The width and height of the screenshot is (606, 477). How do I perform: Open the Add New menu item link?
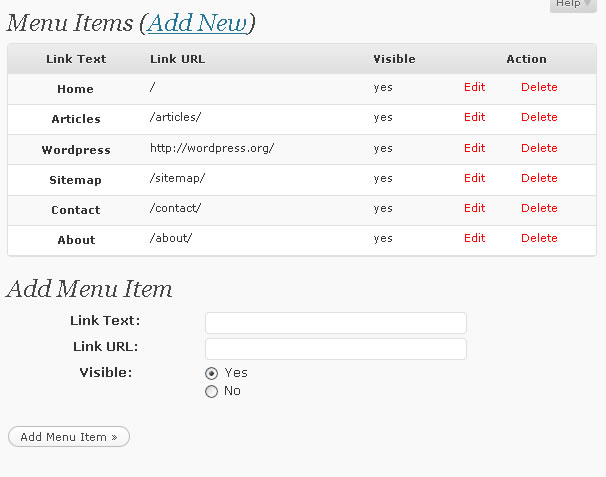(x=197, y=23)
